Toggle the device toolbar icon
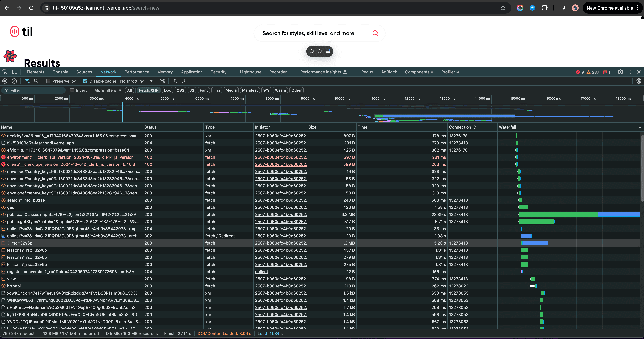Image resolution: width=644 pixels, height=339 pixels. click(x=14, y=72)
